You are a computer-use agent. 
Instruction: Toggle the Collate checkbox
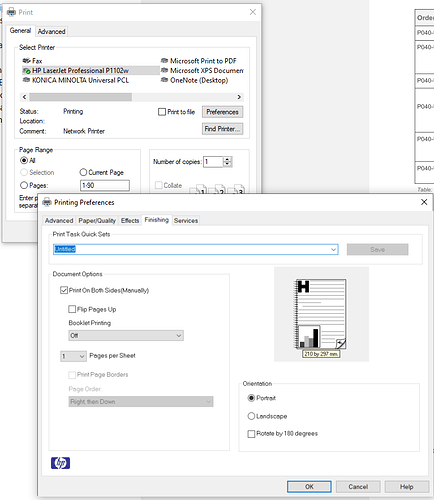[159, 185]
